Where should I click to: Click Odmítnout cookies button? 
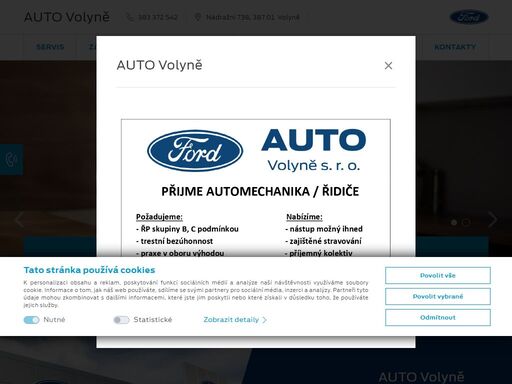tap(438, 317)
